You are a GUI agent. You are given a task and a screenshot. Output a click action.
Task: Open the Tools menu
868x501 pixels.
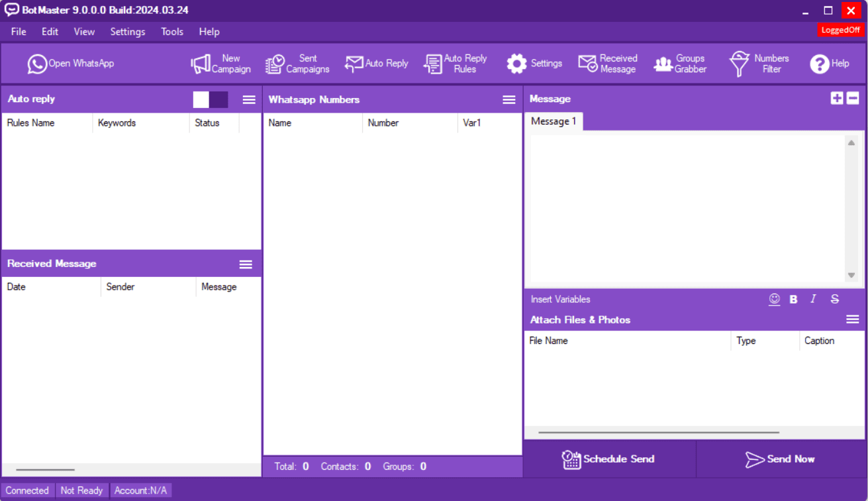171,31
